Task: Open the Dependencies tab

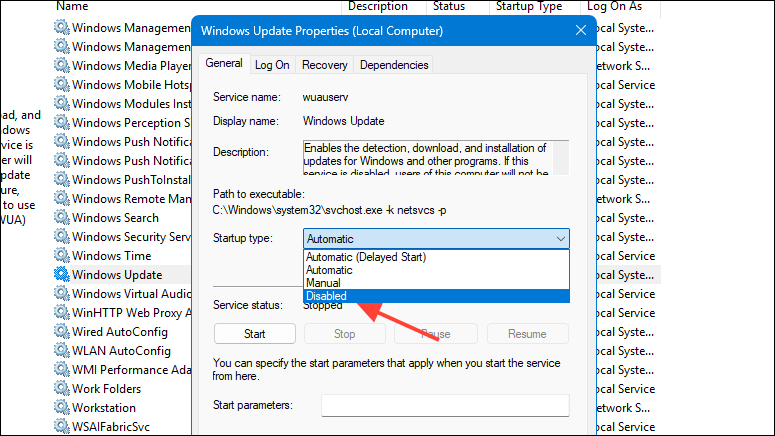Action: [x=394, y=65]
